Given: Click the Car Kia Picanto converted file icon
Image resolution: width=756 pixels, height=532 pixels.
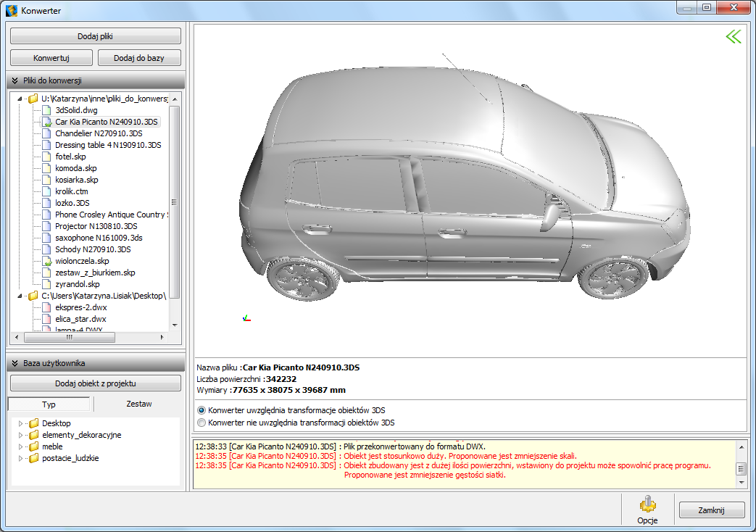Looking at the screenshot, I should click(x=47, y=122).
